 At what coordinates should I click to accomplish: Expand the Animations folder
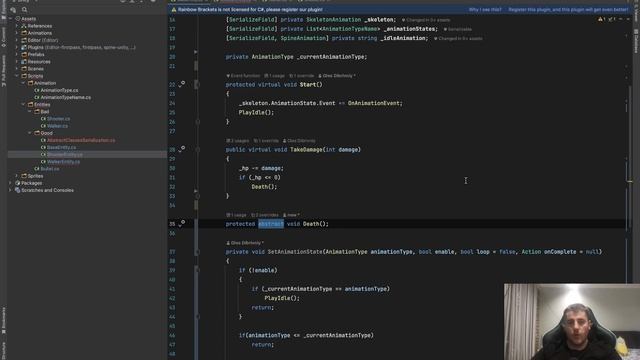[x=17, y=33]
